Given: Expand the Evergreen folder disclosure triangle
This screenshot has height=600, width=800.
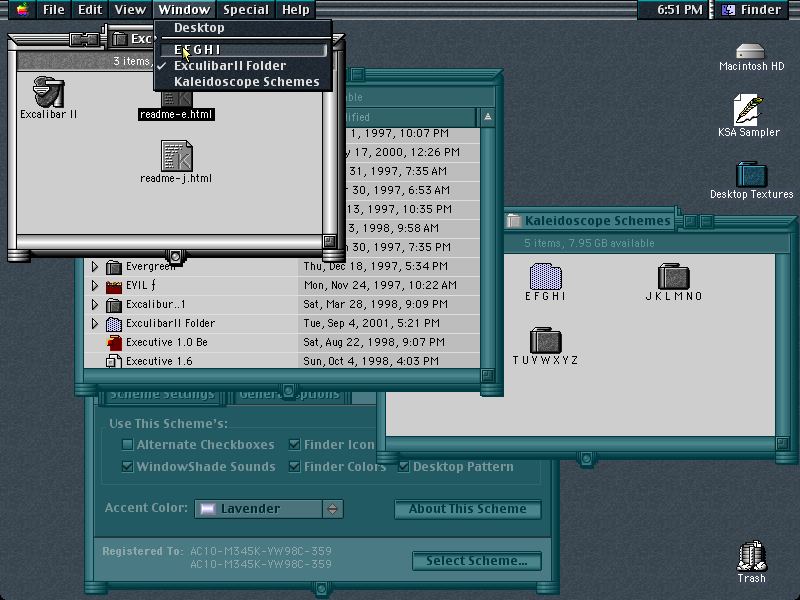Looking at the screenshot, I should pyautogui.click(x=95, y=266).
